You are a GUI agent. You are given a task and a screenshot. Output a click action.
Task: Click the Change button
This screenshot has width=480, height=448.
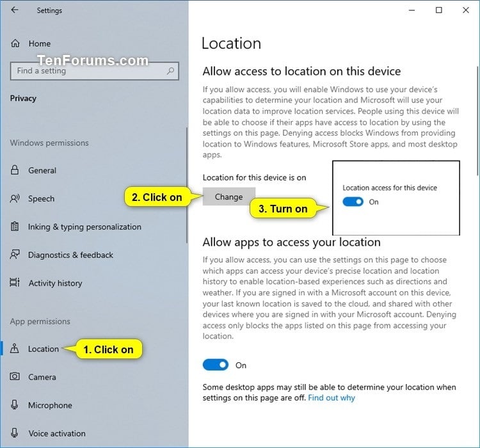pos(228,196)
